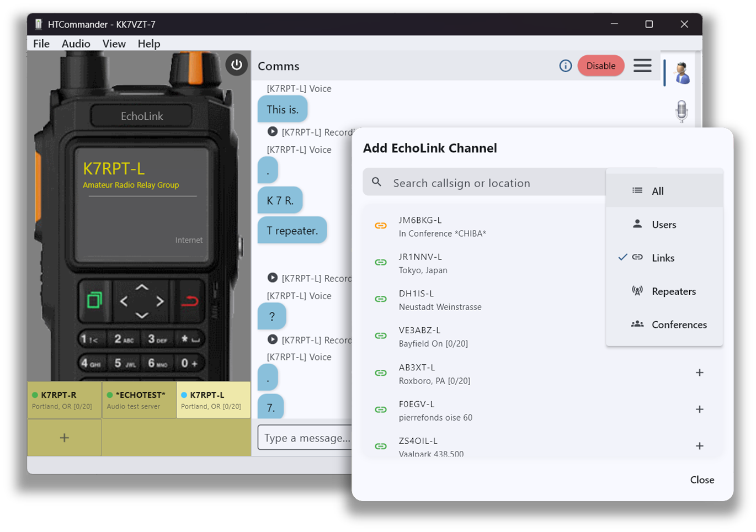Click keypad key 3 DEF on the radio
The image size is (756, 532).
158,339
